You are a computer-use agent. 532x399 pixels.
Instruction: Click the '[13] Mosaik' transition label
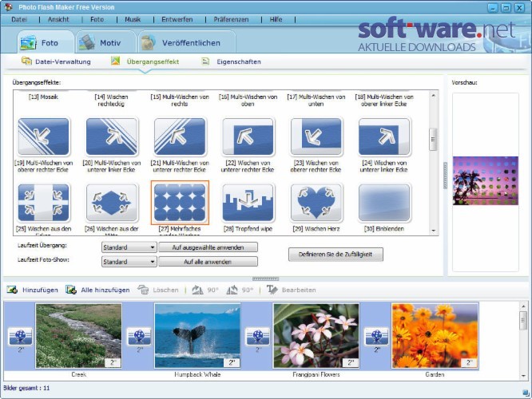click(43, 97)
